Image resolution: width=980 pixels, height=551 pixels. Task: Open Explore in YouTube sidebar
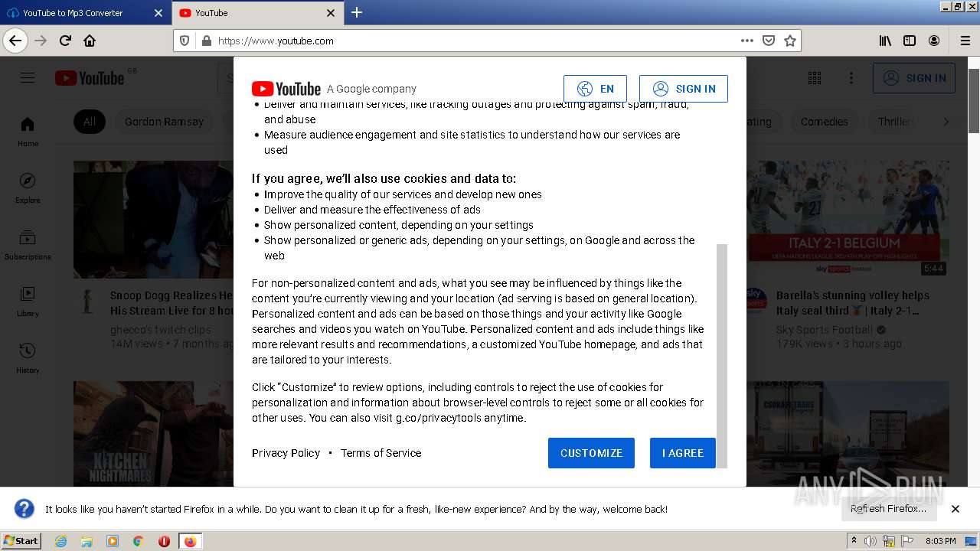28,188
